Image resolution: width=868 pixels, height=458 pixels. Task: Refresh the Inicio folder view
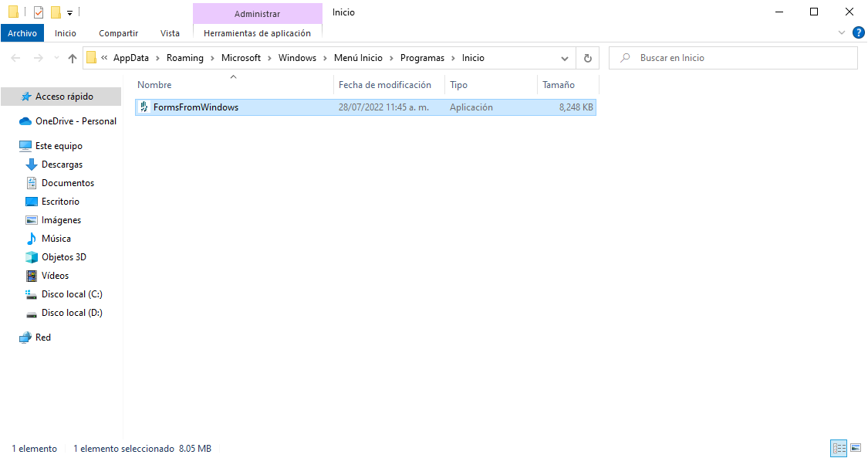coord(587,57)
